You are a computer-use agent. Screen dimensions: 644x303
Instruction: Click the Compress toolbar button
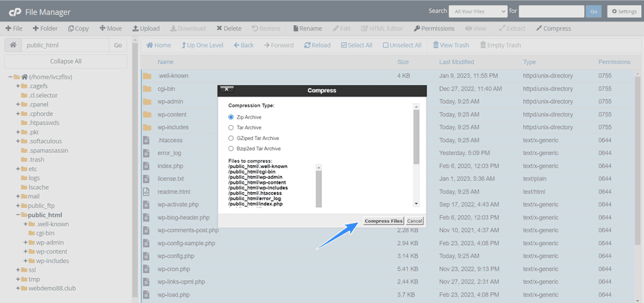(x=553, y=29)
